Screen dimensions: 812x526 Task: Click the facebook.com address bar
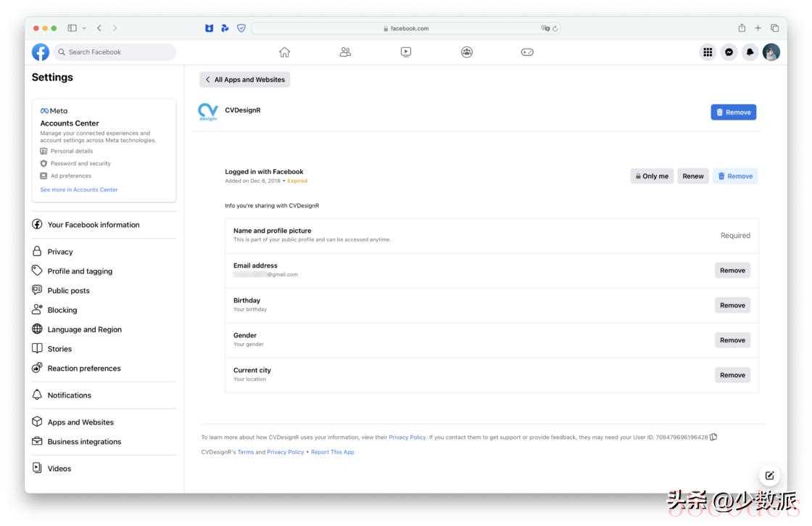click(x=406, y=28)
